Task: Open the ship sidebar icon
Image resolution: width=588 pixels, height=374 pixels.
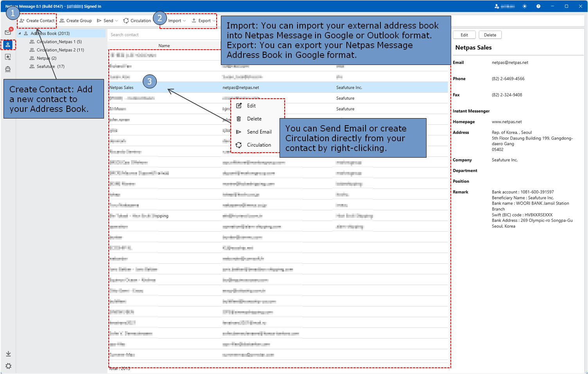Action: click(x=8, y=69)
